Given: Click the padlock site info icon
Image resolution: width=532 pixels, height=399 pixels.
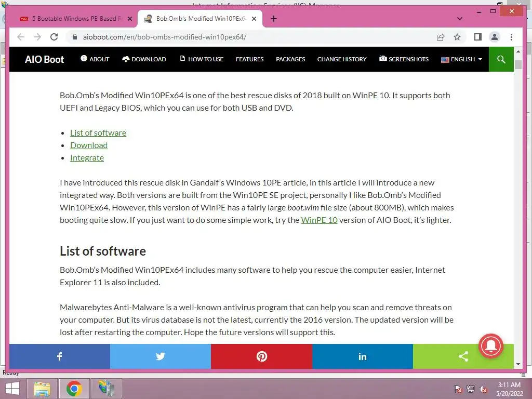Looking at the screenshot, I should coord(75,37).
